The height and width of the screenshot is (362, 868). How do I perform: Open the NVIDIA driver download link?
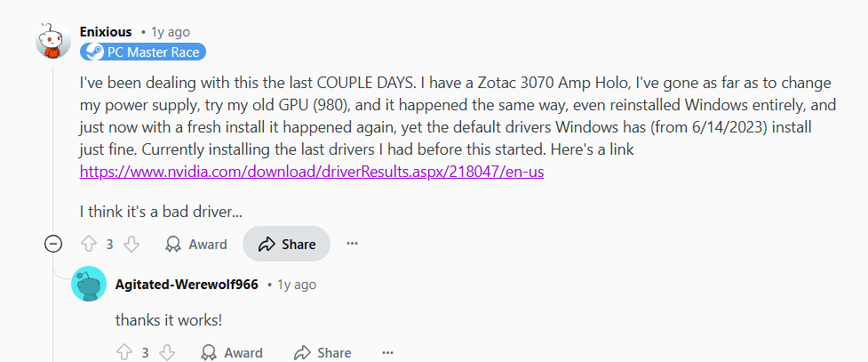[x=312, y=172]
